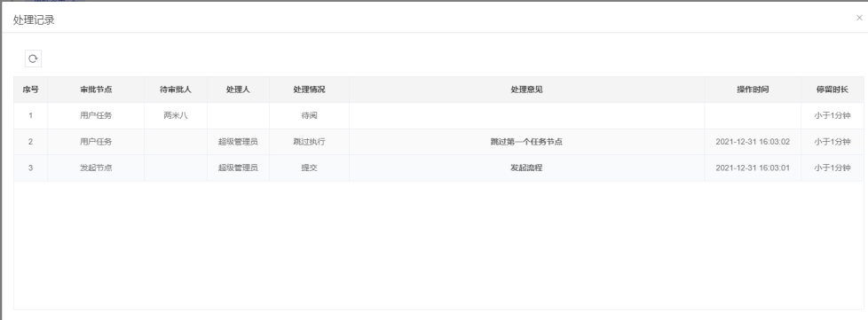Select the 两米八 approver cell
Viewport: 868px width, 320px height.
click(176, 115)
